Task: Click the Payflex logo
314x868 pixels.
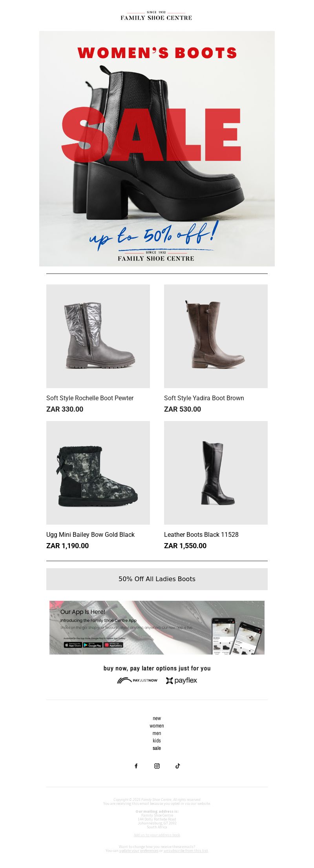Action: point(181,680)
